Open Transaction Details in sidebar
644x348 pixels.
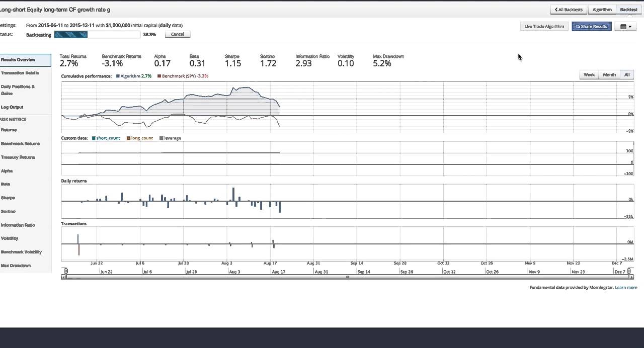[20, 73]
